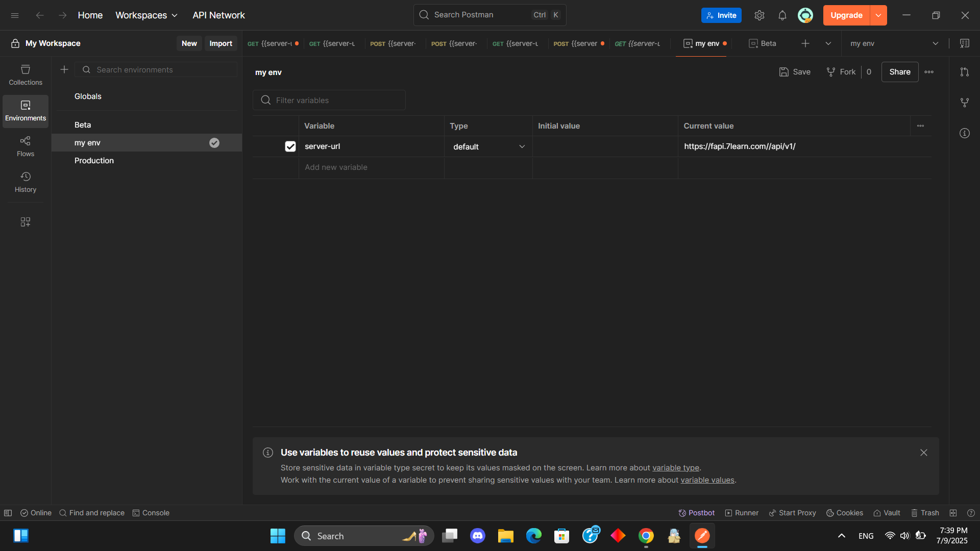
Task: Open two-pane layout icon in status bar
Action: [x=953, y=513]
